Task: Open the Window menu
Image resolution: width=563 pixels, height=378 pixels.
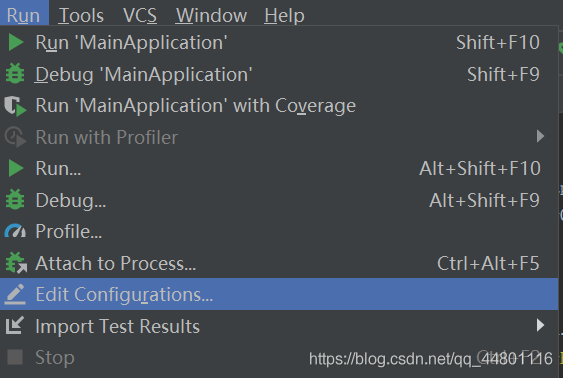Action: 211,15
